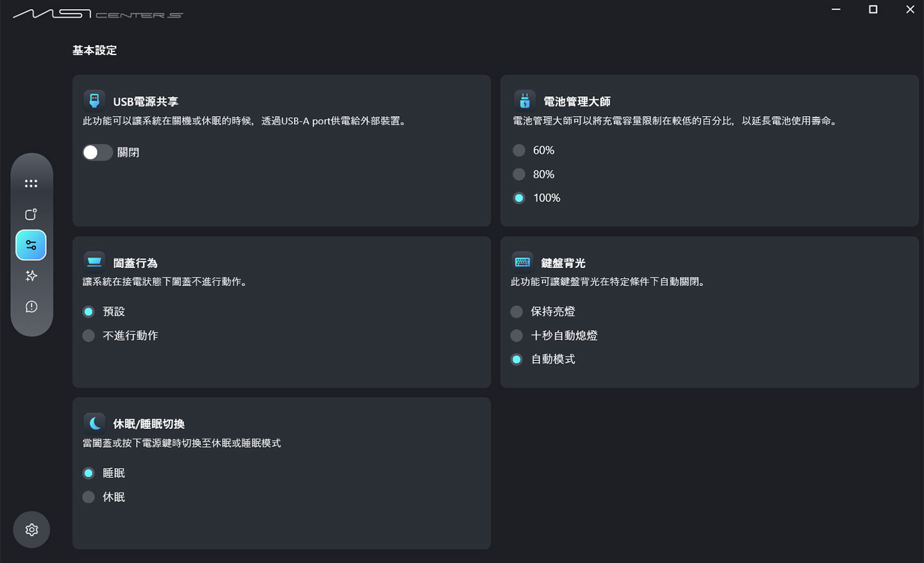Turn on the USB電源共享 toggle
This screenshot has width=924, height=563.
[97, 152]
